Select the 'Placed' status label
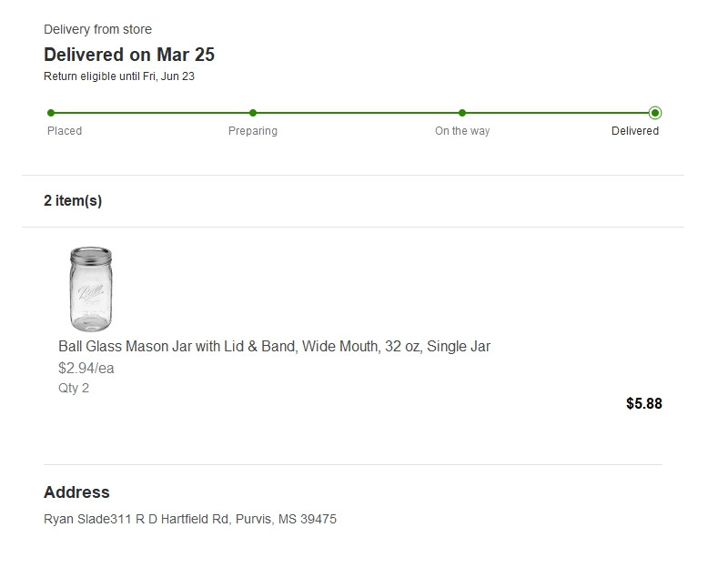Viewport: 728px width, 588px height. (x=65, y=131)
